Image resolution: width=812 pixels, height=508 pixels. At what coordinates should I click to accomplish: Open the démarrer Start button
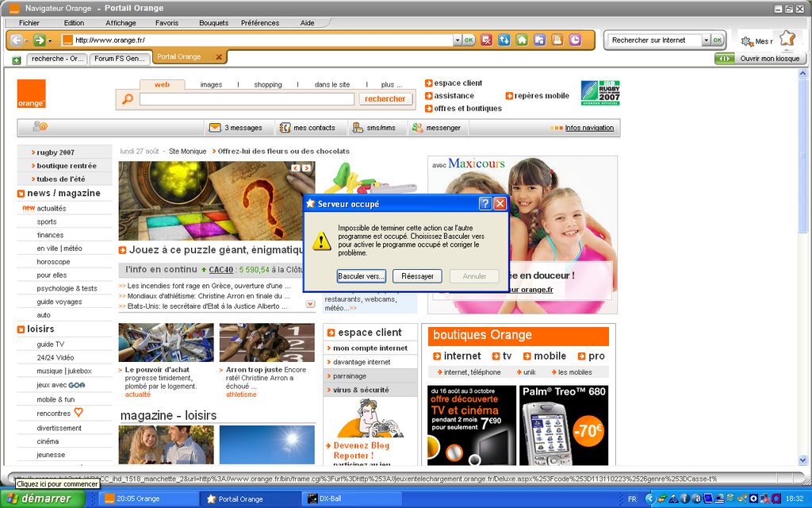point(43,498)
